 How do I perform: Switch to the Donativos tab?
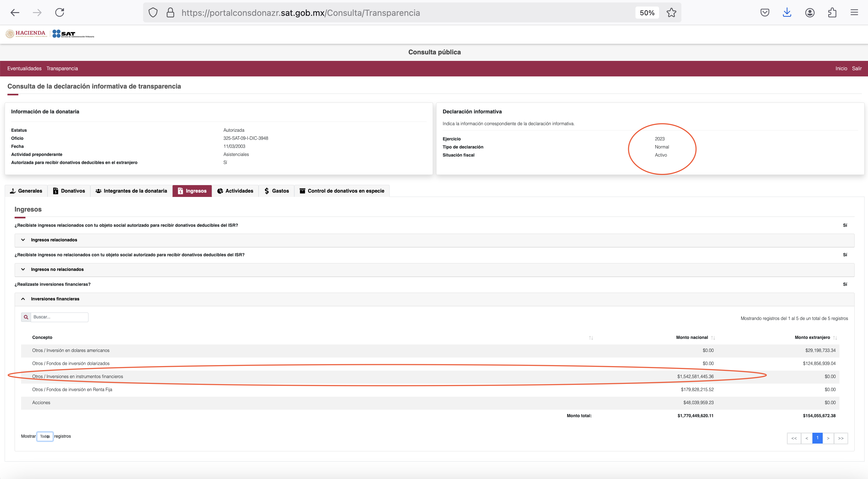69,191
